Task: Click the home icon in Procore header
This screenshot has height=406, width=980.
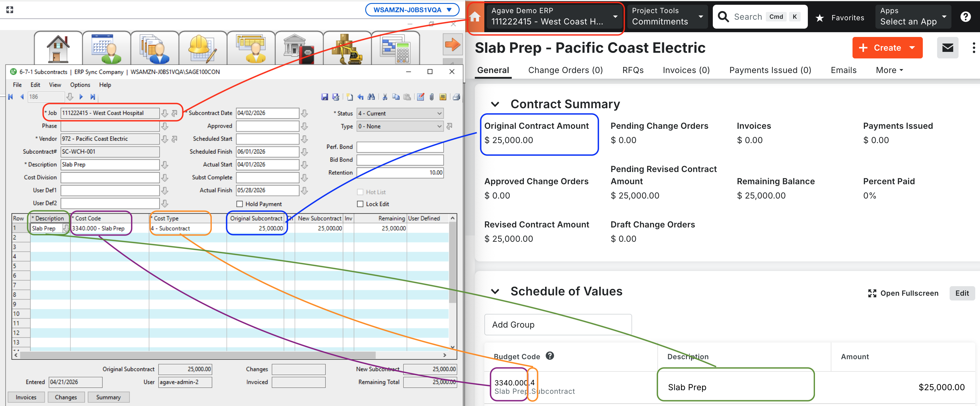Action: point(475,17)
